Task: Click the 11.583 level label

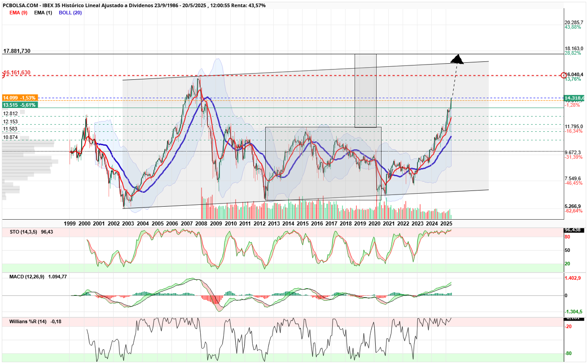Action: pos(10,129)
